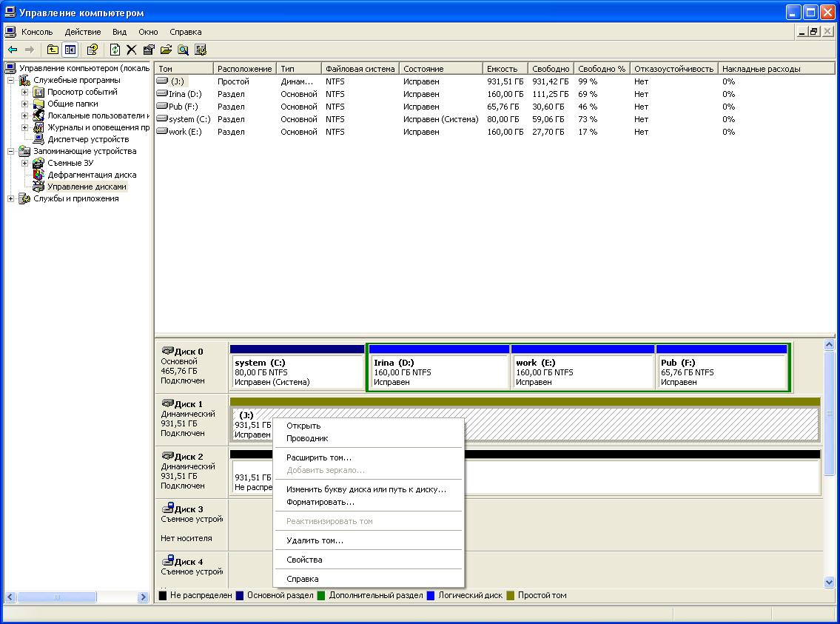Click the Refresh toolbar icon

[x=115, y=50]
